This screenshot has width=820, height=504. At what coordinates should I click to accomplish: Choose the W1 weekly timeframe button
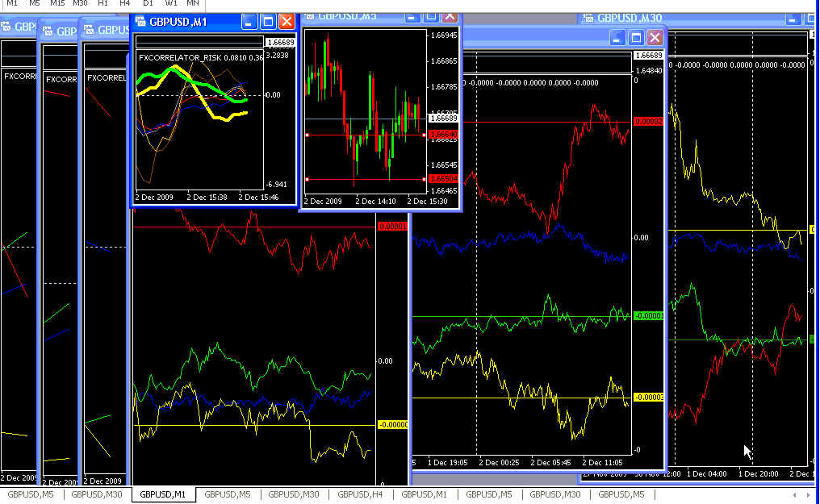click(x=171, y=3)
